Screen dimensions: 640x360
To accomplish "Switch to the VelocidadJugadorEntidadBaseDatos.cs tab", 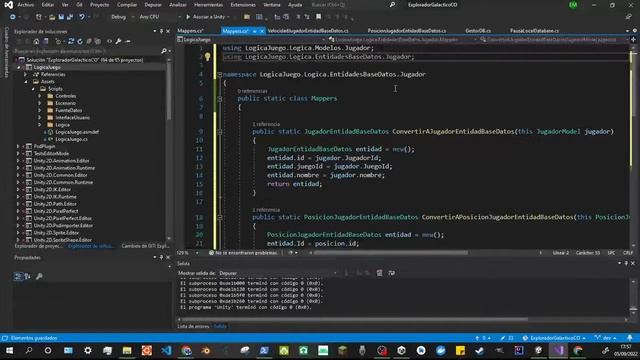I will [x=308, y=31].
